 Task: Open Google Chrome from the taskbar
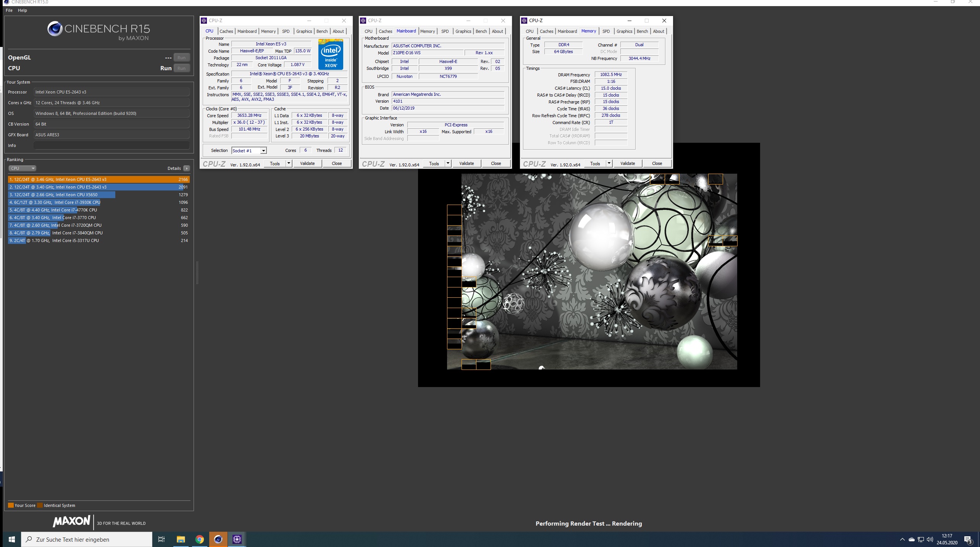click(x=199, y=539)
